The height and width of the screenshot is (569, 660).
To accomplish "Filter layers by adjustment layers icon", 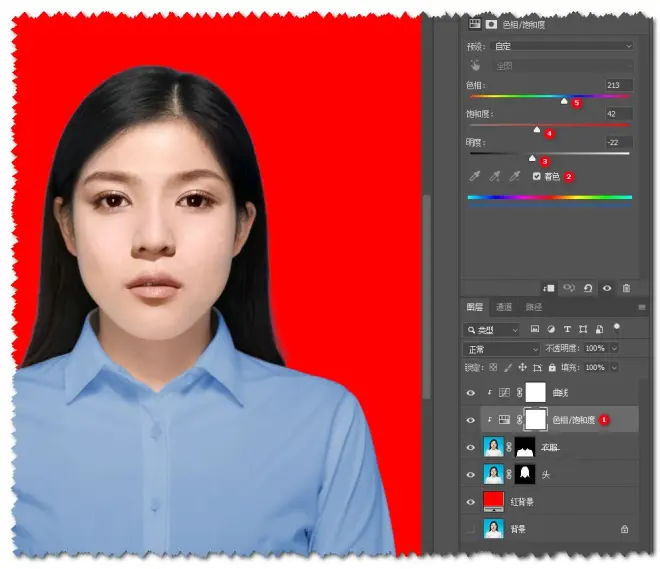I will point(551,329).
